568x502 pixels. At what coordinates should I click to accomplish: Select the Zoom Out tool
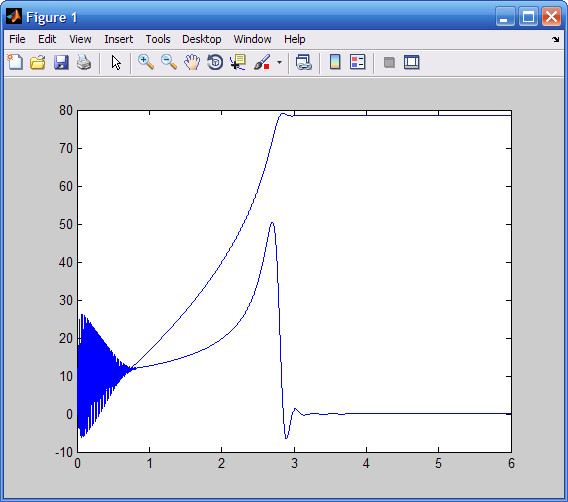tap(169, 62)
